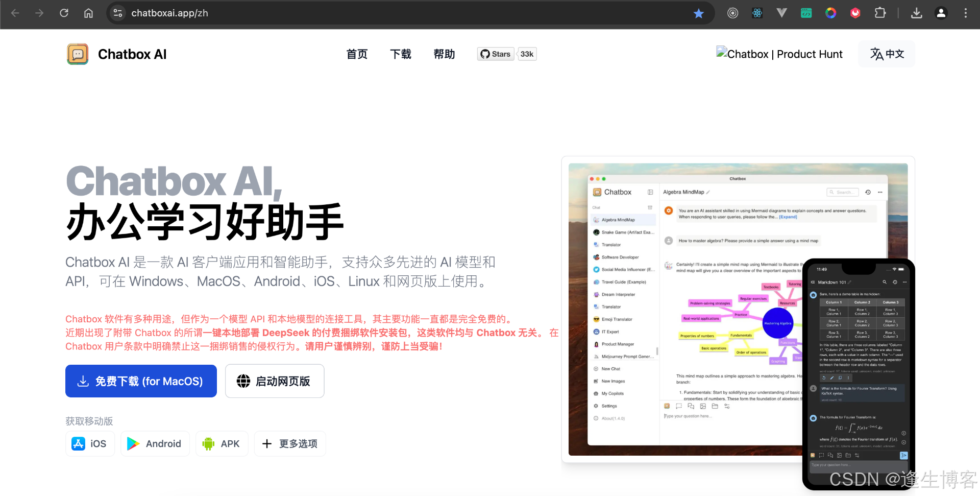The height and width of the screenshot is (496, 980).
Task: Open the Extensions puzzle icon
Action: 880,13
